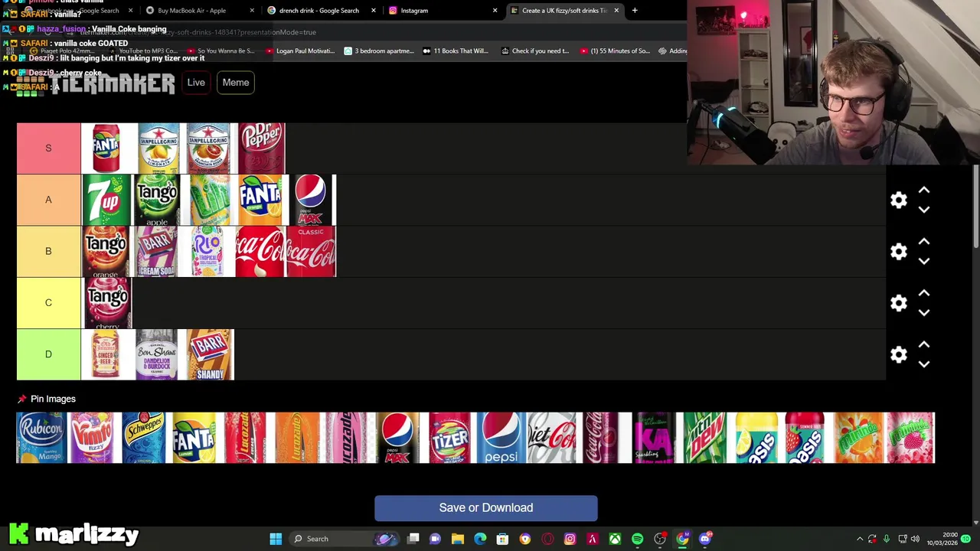Click the red pin icon beside Pin Images
980x551 pixels.
pyautogui.click(x=21, y=399)
